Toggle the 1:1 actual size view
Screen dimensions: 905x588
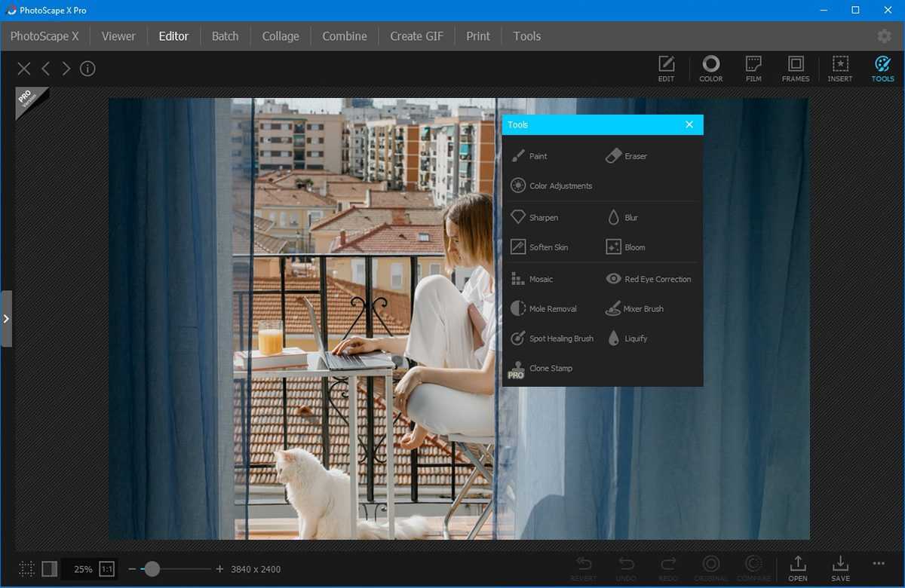(107, 569)
